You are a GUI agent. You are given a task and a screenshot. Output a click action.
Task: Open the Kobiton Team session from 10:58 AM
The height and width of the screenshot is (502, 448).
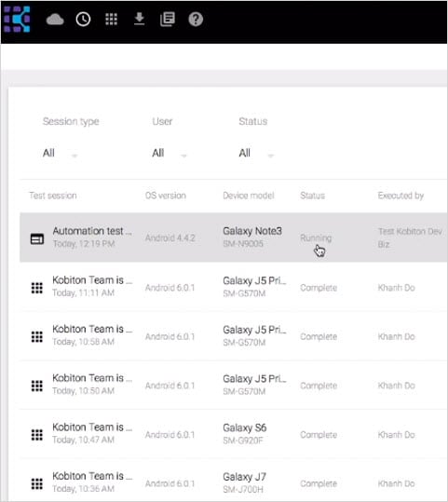[92, 329]
